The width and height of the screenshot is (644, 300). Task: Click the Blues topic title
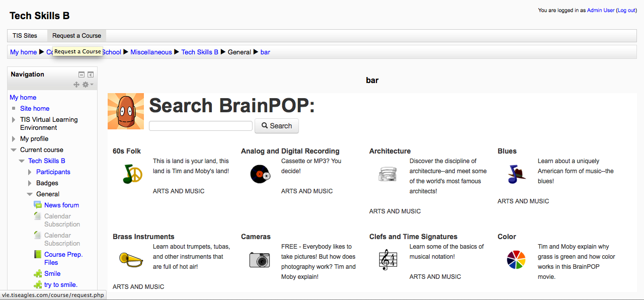click(507, 151)
